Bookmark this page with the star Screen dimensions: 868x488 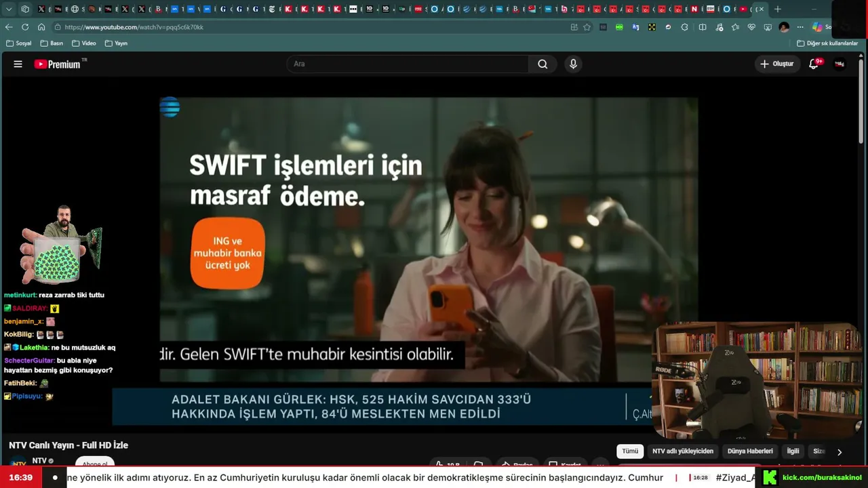pyautogui.click(x=587, y=27)
